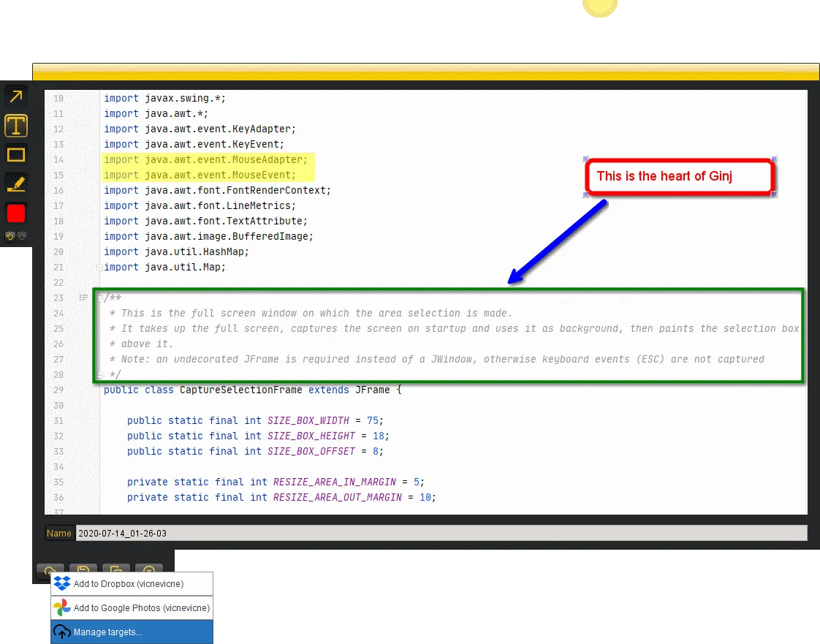Click the Save capture button
This screenshot has height=644, width=820.
(x=83, y=570)
